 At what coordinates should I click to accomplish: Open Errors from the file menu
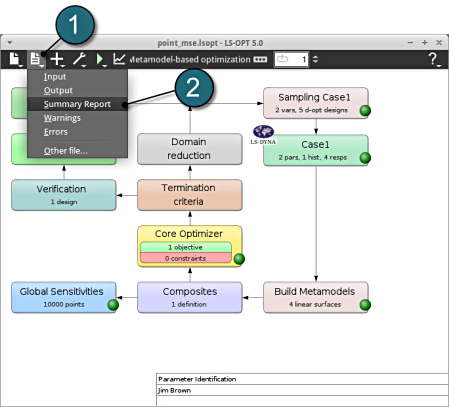coord(77,132)
